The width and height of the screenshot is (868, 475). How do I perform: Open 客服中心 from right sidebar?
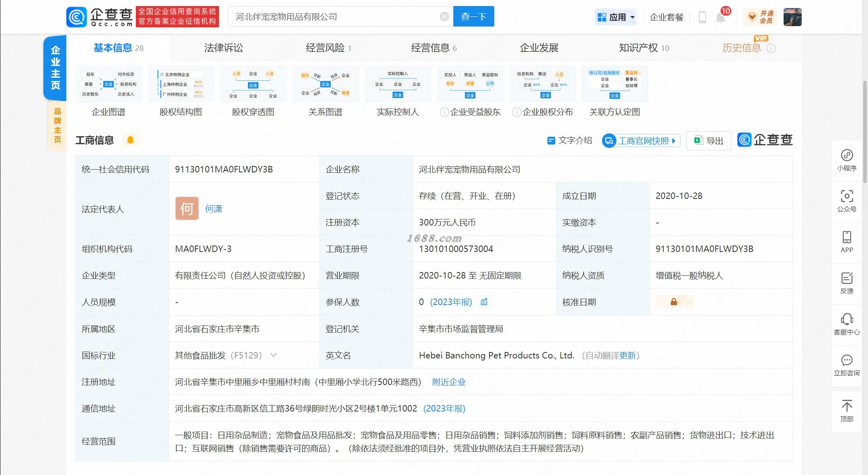(x=847, y=324)
